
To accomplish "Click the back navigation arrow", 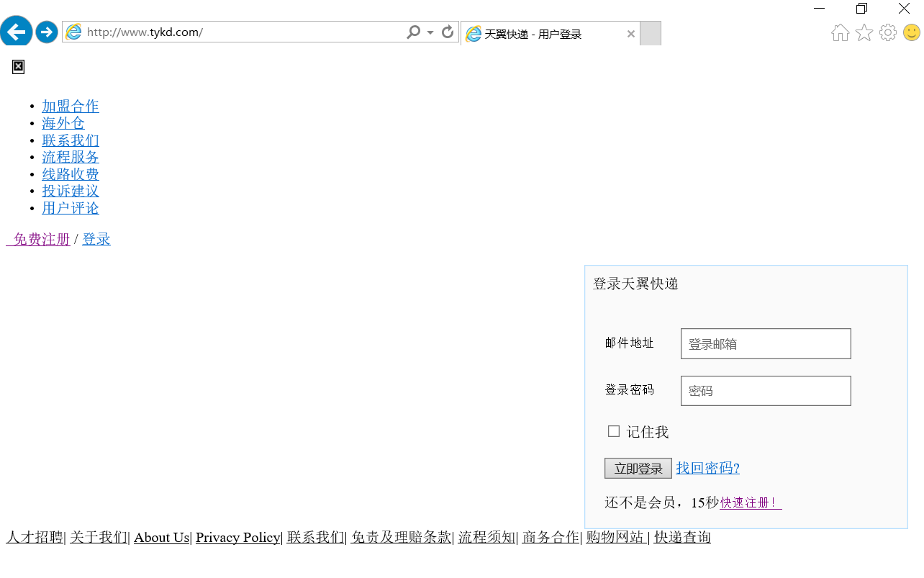I will [x=16, y=32].
